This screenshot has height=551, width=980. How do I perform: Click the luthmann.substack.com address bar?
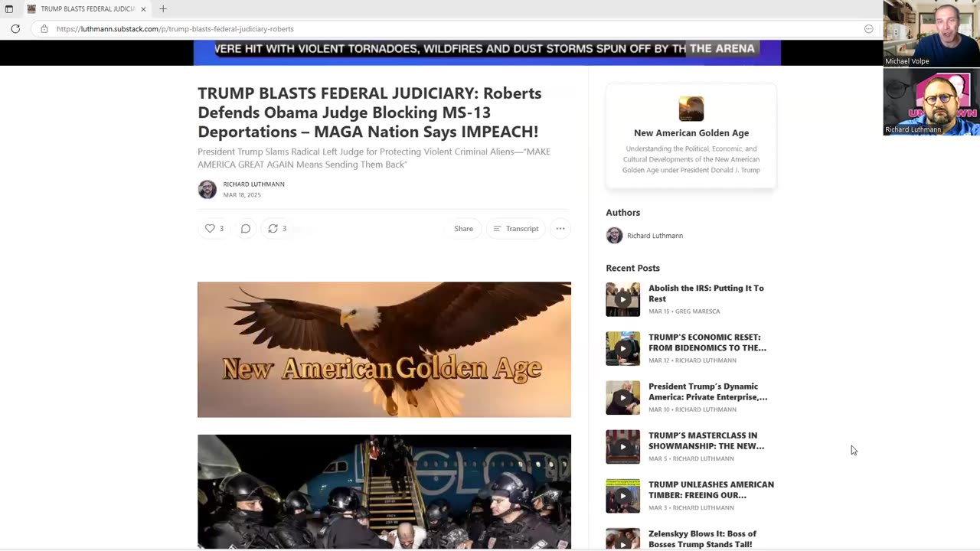[x=456, y=29]
